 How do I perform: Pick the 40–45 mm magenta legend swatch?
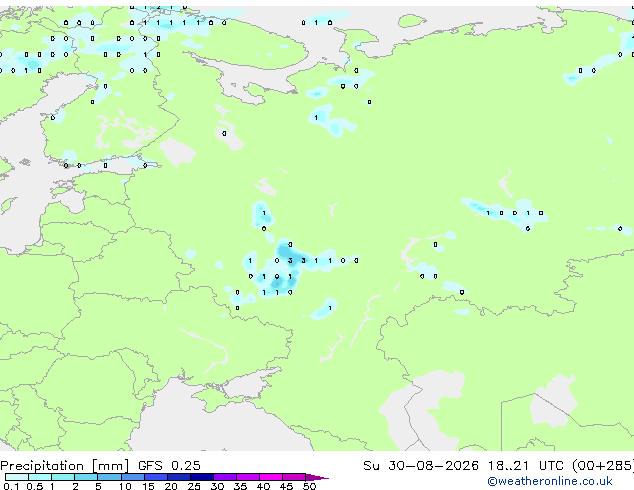coord(271,477)
